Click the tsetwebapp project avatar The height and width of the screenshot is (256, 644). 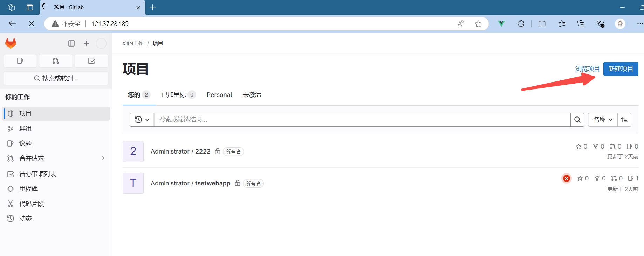click(133, 183)
